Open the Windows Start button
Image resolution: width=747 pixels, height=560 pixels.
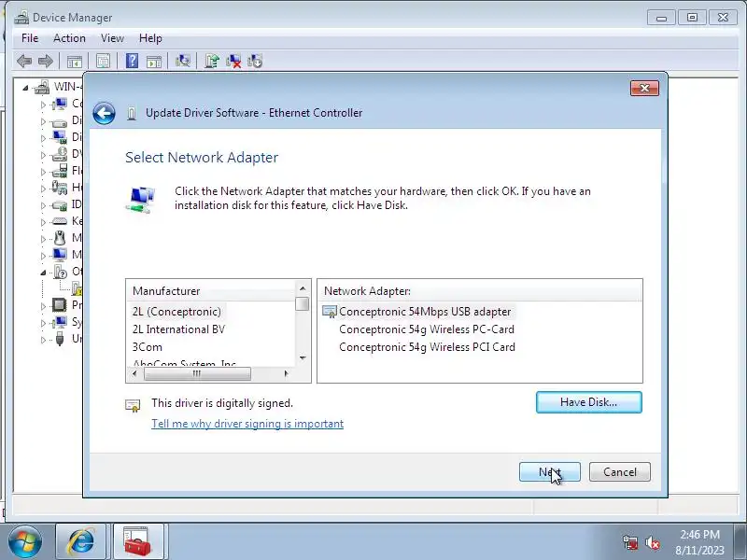click(25, 542)
